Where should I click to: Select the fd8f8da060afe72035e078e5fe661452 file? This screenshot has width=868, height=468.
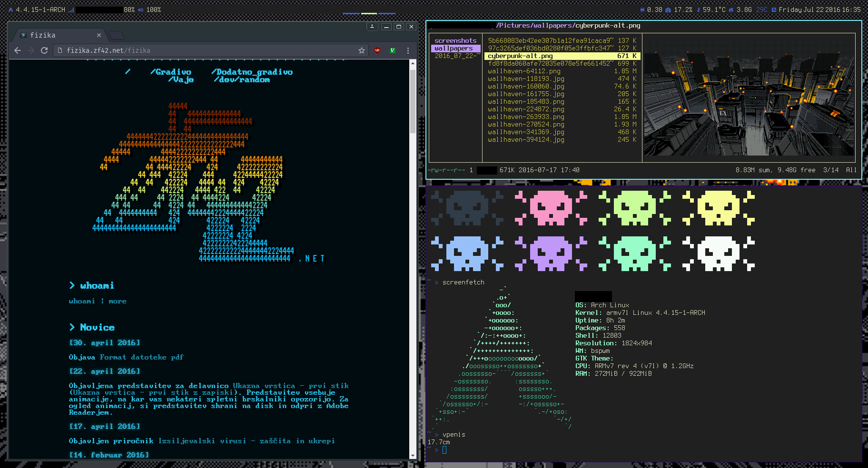click(x=562, y=64)
